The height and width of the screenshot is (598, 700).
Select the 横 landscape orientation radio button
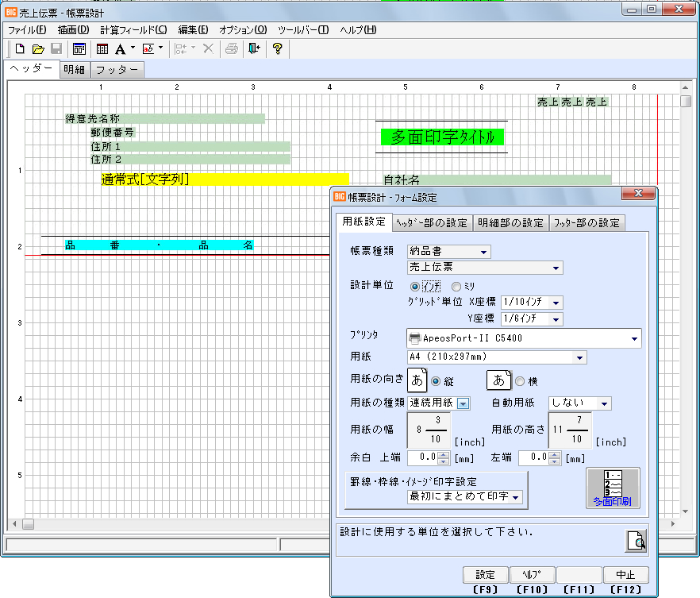point(521,380)
